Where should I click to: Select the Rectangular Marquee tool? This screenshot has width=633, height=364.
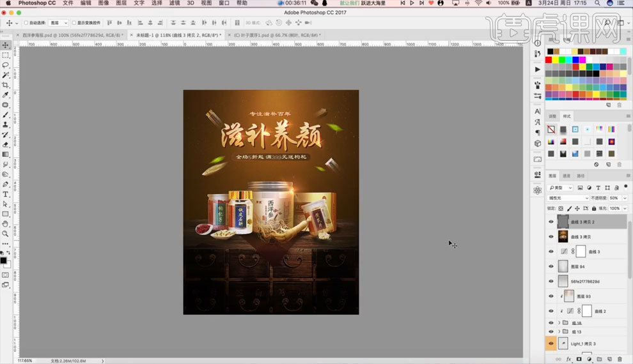[x=6, y=55]
